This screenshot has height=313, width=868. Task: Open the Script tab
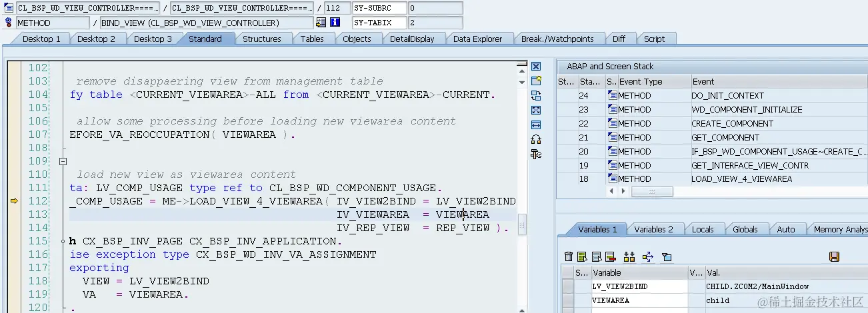pyautogui.click(x=655, y=39)
